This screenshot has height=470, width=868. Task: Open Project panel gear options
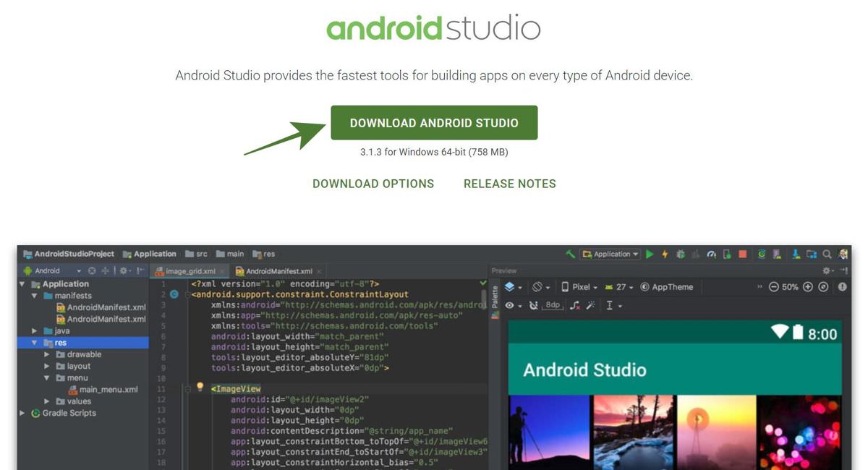[x=124, y=270]
